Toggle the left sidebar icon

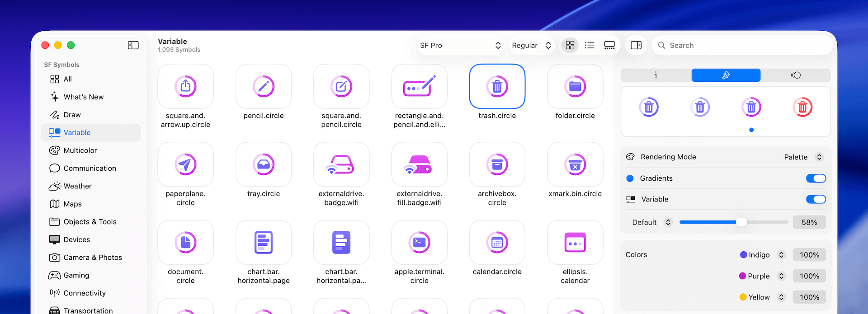133,45
